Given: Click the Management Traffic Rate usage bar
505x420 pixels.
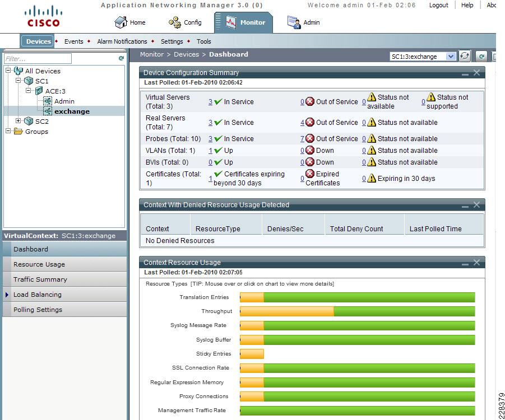Looking at the screenshot, I should [x=358, y=410].
